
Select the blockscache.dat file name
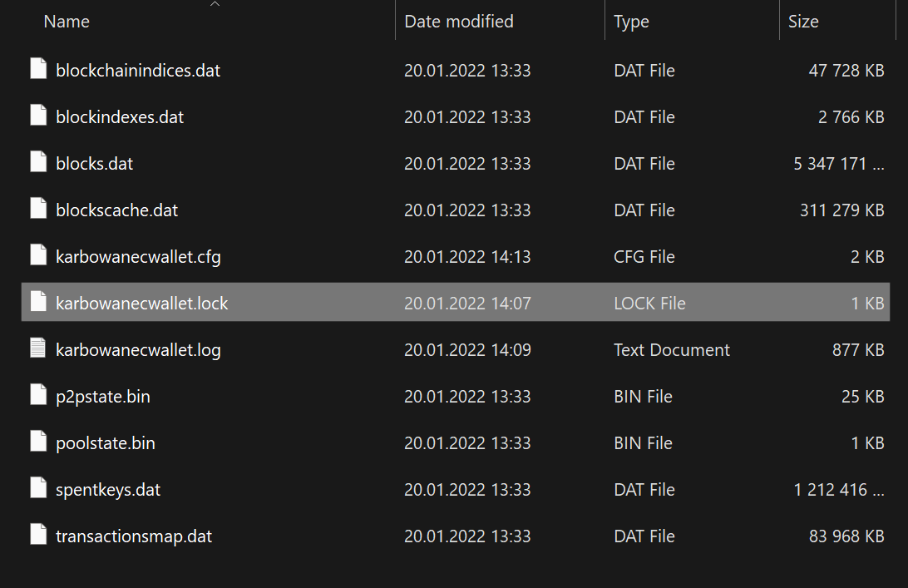point(116,210)
